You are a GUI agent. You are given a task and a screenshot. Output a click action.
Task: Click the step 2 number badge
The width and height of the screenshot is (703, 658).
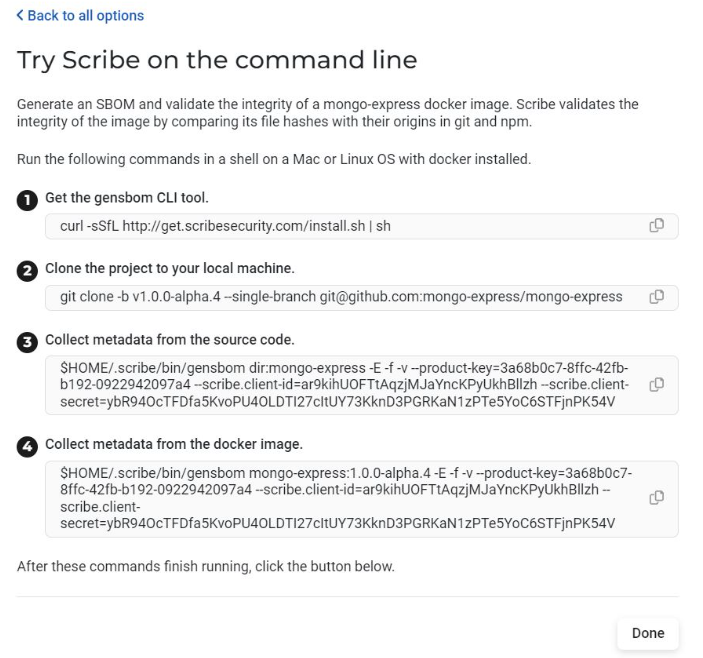pos(27,269)
